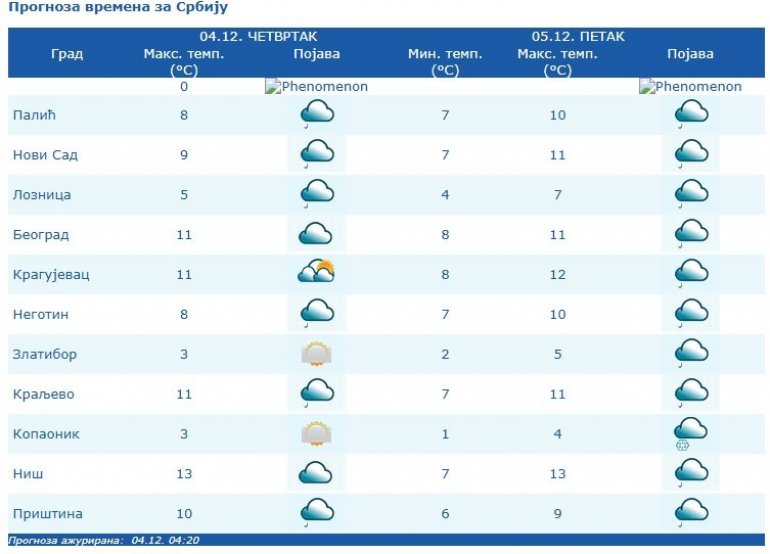The width and height of the screenshot is (770, 554).
Task: Click the broken Phenomenon image under Thursday
Action: [316, 87]
